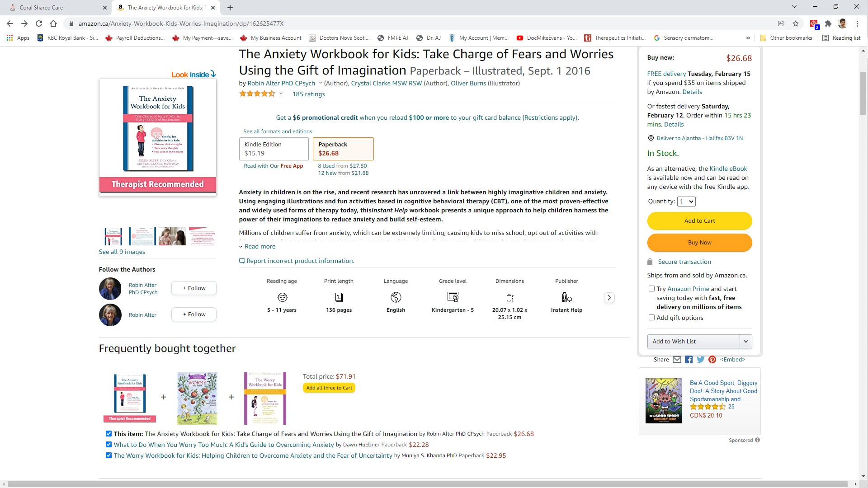The width and height of the screenshot is (868, 488).
Task: Open Chrome extensions puzzle icon
Action: click(x=828, y=23)
